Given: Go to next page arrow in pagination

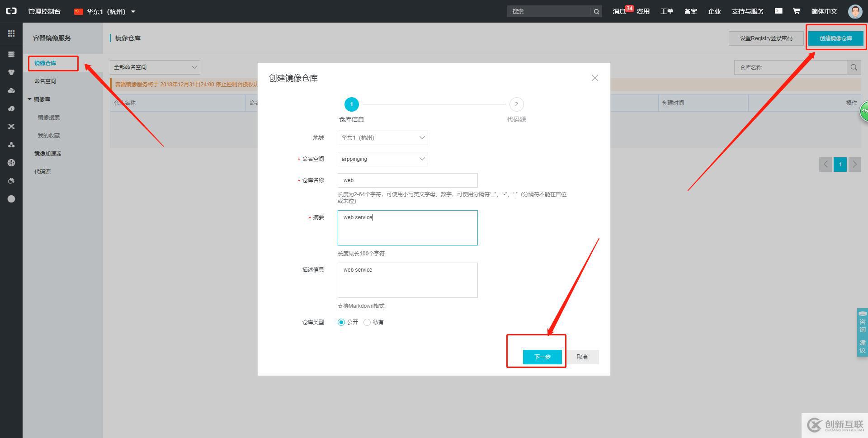Looking at the screenshot, I should (854, 165).
